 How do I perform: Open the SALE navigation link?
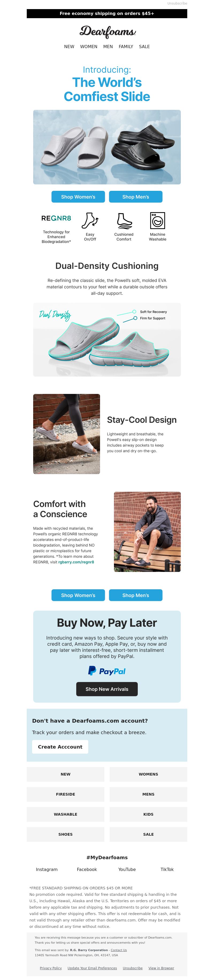(x=144, y=47)
